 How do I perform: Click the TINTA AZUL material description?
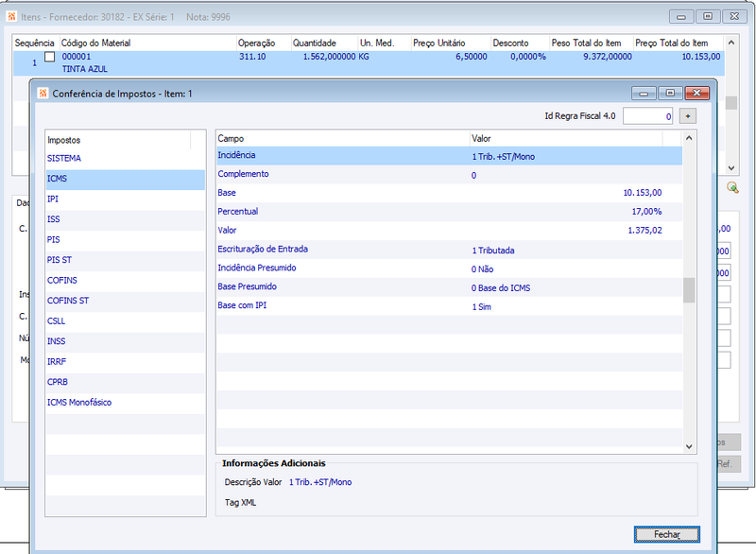click(85, 69)
